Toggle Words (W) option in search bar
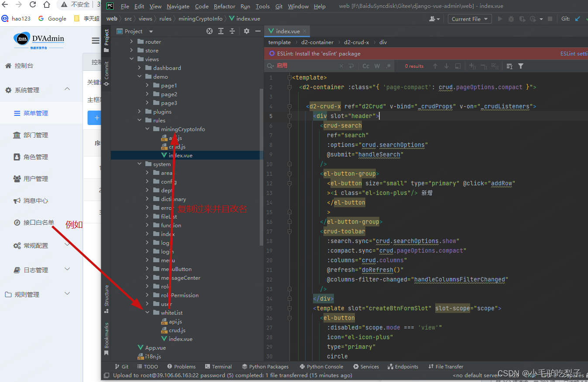588x382 pixels. pos(377,66)
